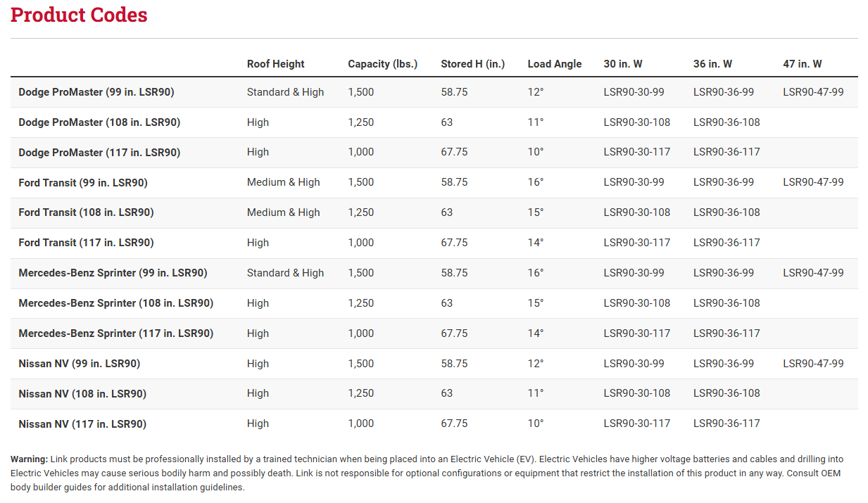
Task: Select the Stored H (in.) column header
Action: pos(473,64)
